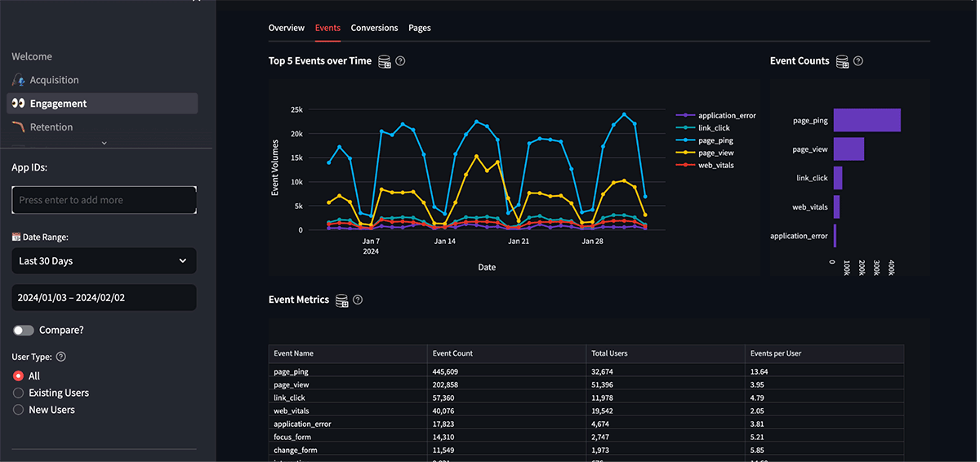Switch to the Overview tab
Image resolution: width=980 pixels, height=462 pixels.
[286, 28]
